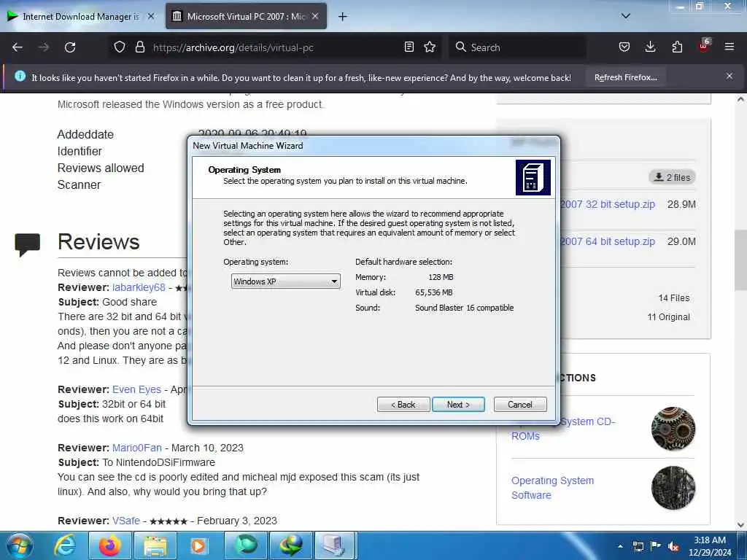The width and height of the screenshot is (747, 560).
Task: Bookmark this page with the star icon
Action: (430, 47)
